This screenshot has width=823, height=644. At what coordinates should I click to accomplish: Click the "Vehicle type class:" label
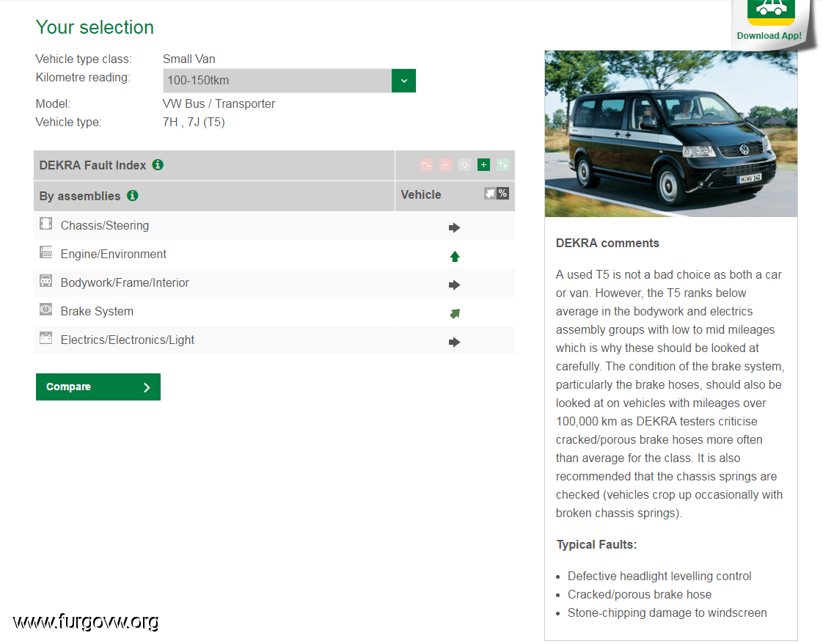[x=84, y=59]
